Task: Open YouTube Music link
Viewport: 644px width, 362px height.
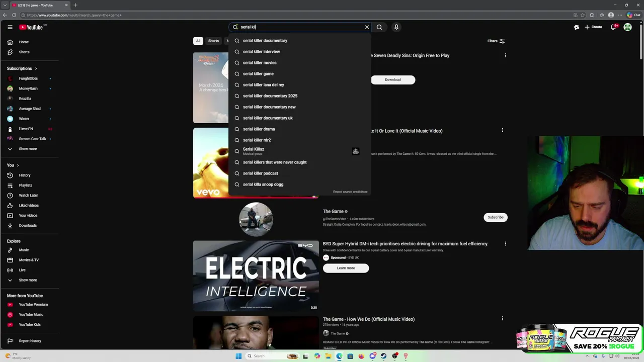Action: tap(30, 315)
